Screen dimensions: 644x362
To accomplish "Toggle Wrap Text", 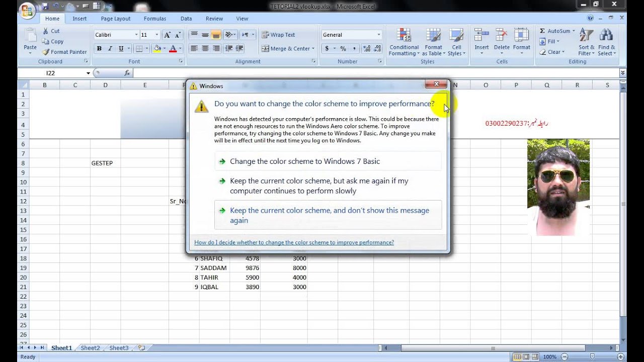I will coord(278,35).
